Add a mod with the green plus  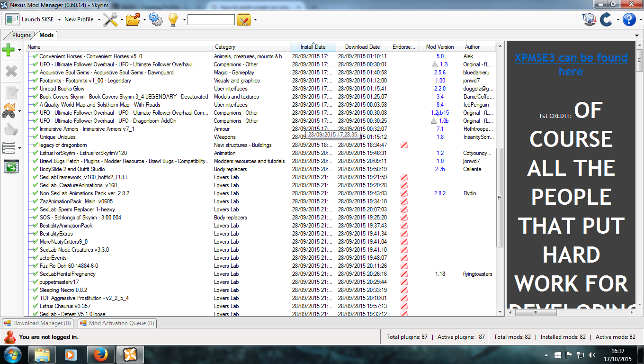click(x=9, y=49)
